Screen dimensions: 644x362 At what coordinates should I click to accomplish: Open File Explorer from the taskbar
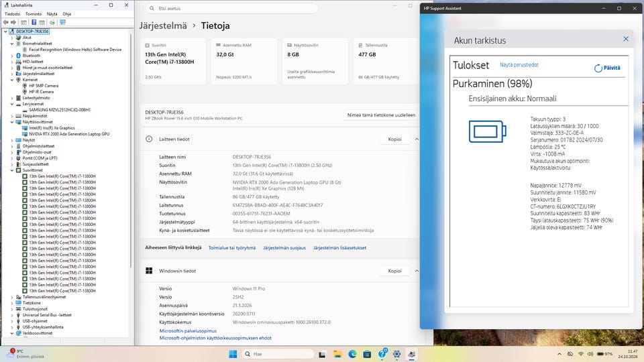coord(337,354)
